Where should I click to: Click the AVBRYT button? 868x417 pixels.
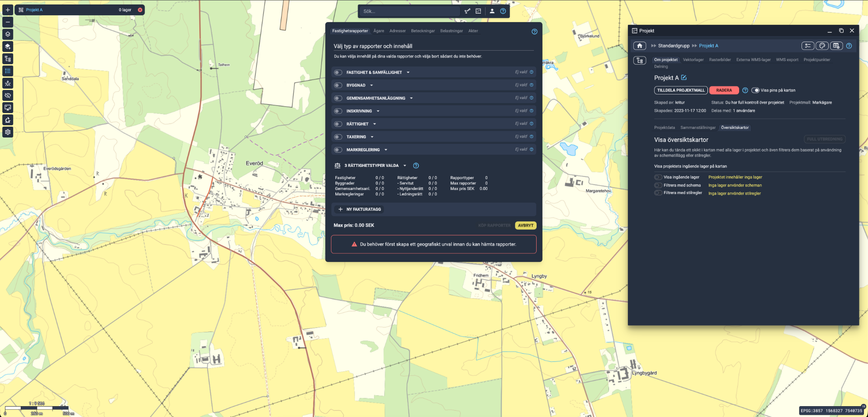tap(525, 225)
